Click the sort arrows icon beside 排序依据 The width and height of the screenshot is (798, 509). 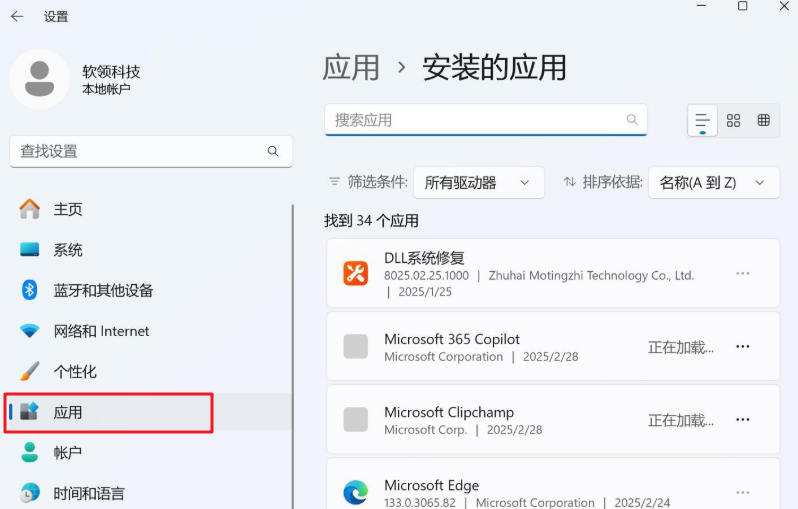coord(569,182)
